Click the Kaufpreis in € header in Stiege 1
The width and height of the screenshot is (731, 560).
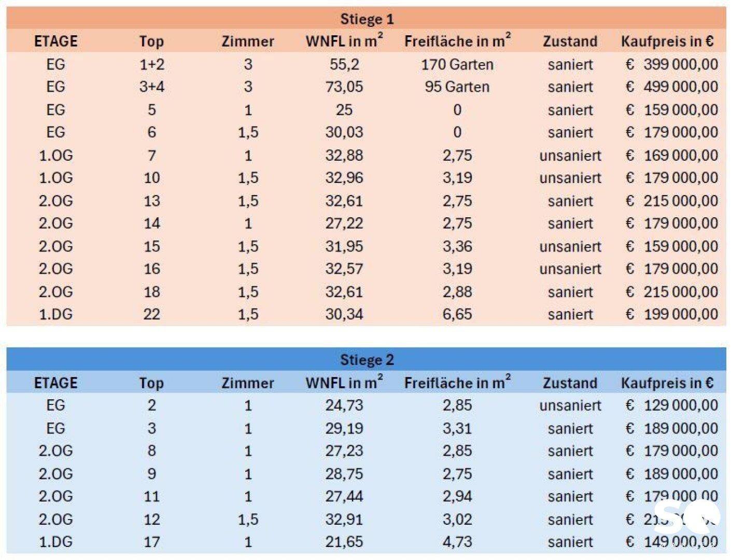coord(667,41)
